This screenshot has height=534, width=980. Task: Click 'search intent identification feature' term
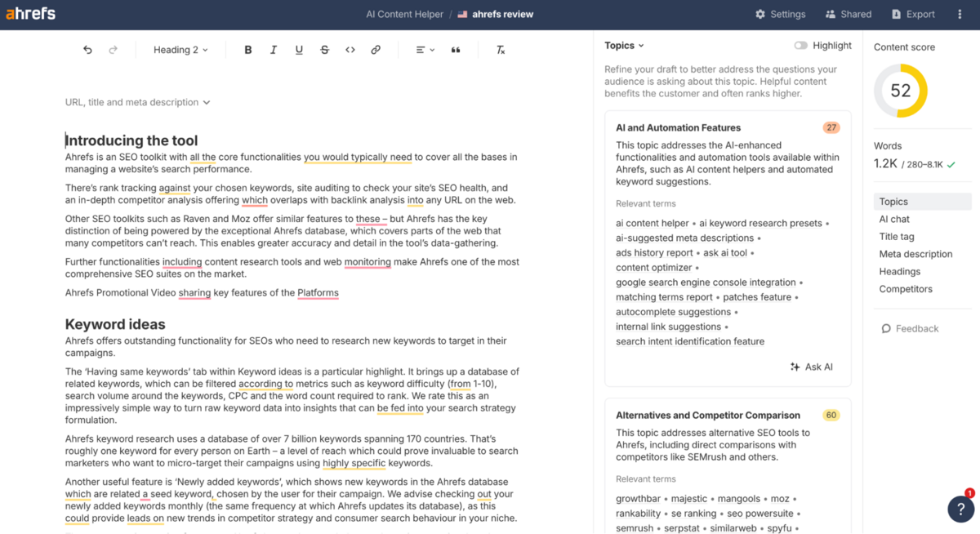click(x=690, y=341)
